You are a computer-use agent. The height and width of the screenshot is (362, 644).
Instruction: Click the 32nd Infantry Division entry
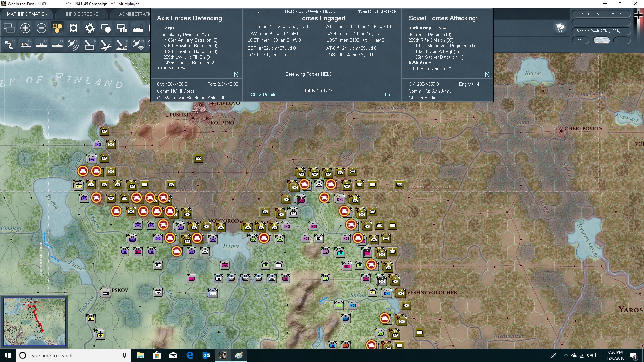click(x=183, y=34)
